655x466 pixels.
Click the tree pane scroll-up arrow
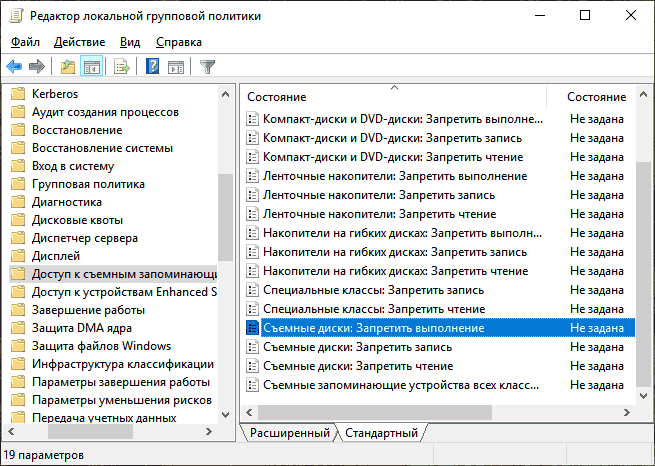[x=226, y=94]
